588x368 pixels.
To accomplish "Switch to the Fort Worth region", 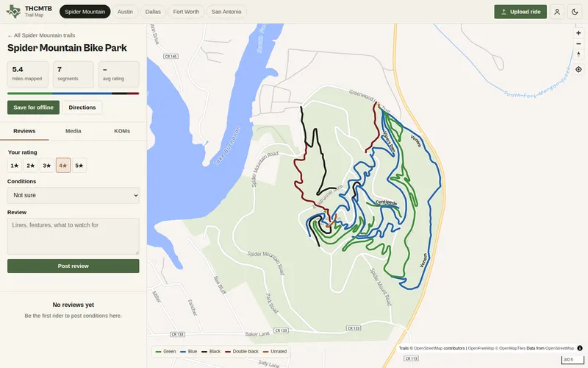I will coord(186,12).
